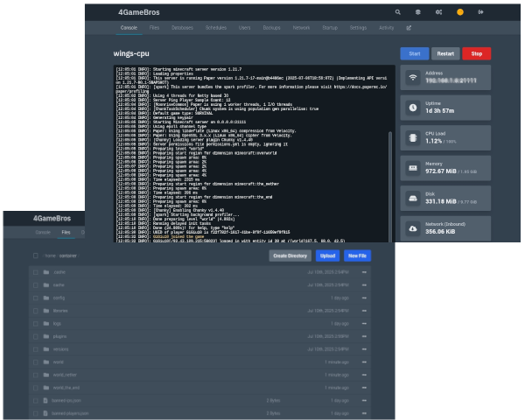This screenshot has height=420, width=525.
Task: Click the servers stack icon in header
Action: point(418,12)
